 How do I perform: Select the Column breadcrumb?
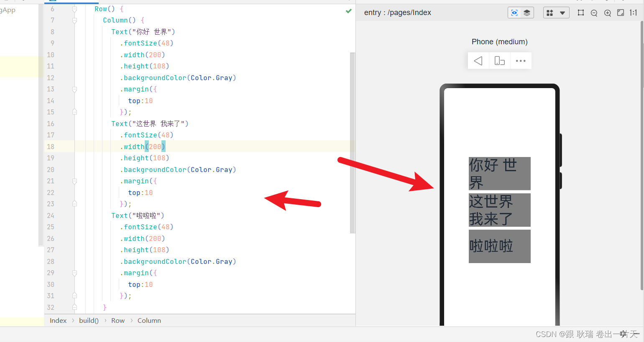click(149, 321)
